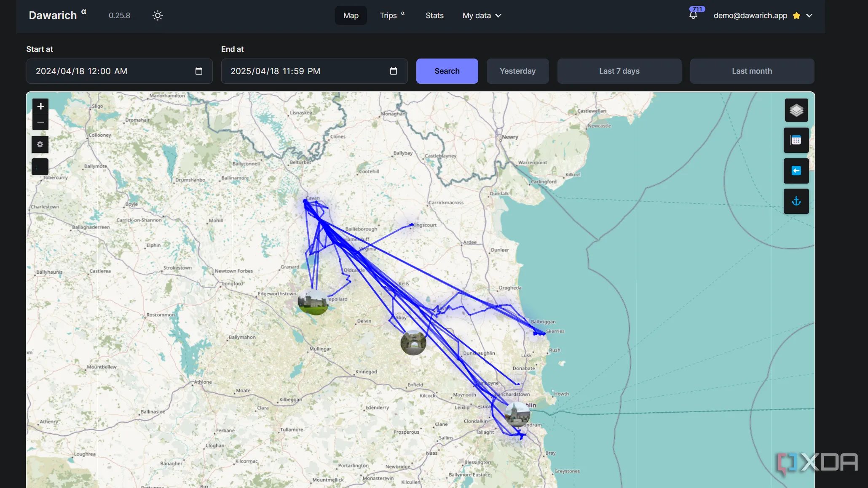
Task: Open the Stats page
Action: pos(434,16)
